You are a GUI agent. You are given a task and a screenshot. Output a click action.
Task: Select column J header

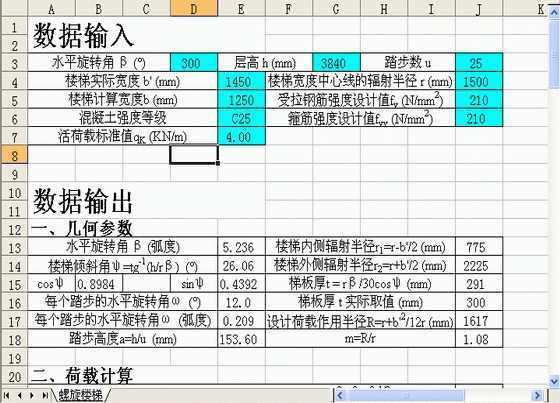[479, 9]
